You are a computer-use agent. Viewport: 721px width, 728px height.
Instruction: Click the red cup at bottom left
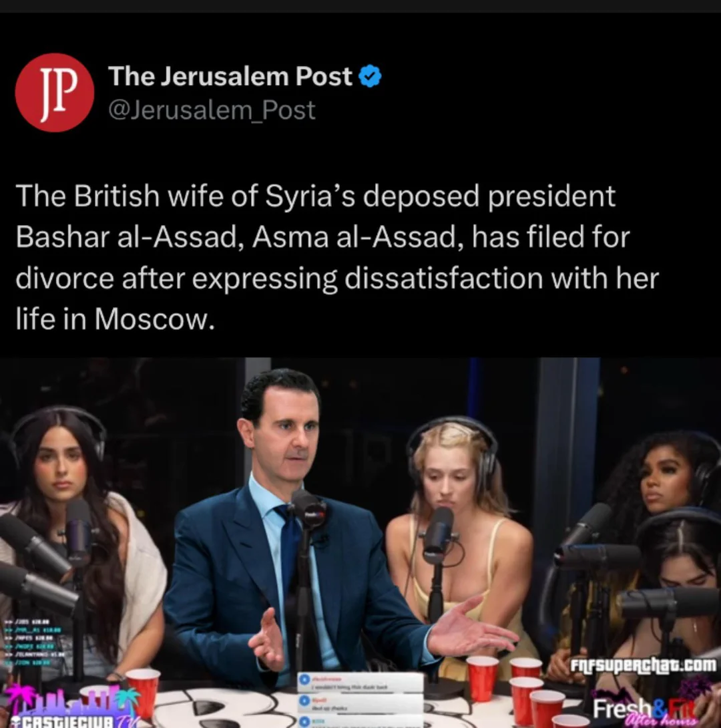[143, 692]
